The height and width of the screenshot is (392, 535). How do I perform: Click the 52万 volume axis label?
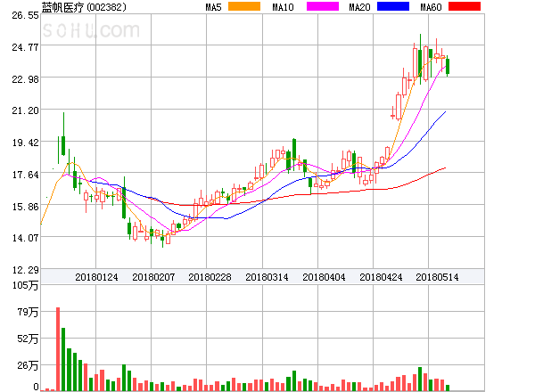click(28, 339)
